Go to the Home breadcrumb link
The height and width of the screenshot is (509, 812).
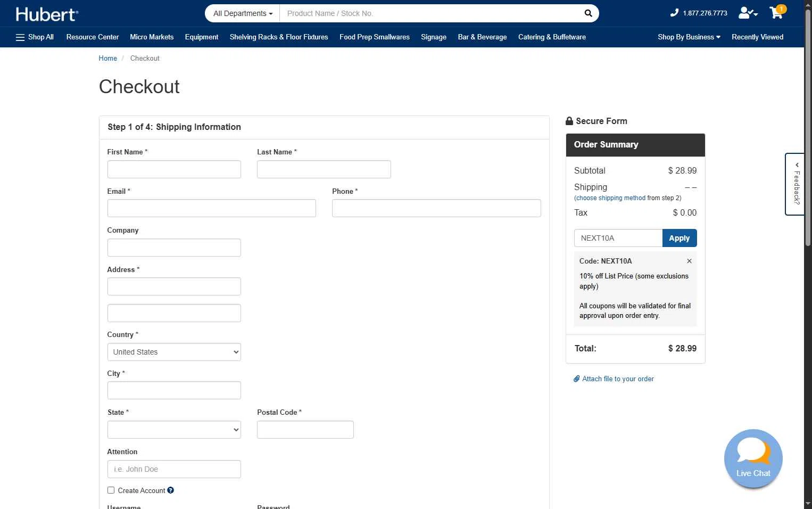(107, 59)
